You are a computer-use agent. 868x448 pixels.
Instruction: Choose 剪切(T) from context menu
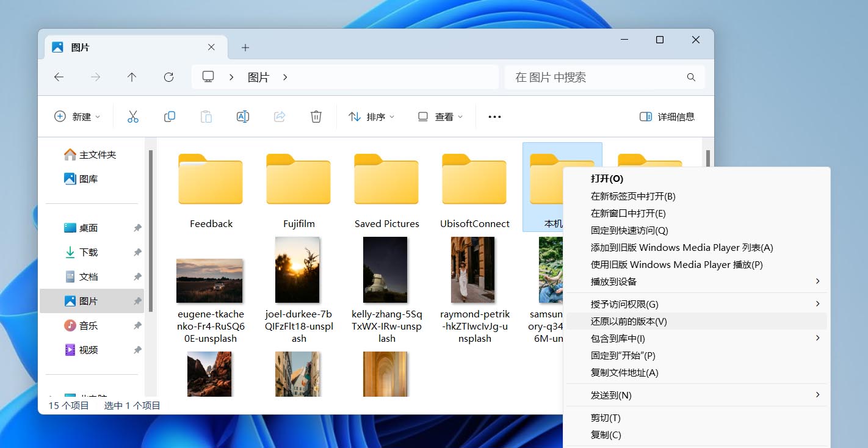click(x=696, y=417)
